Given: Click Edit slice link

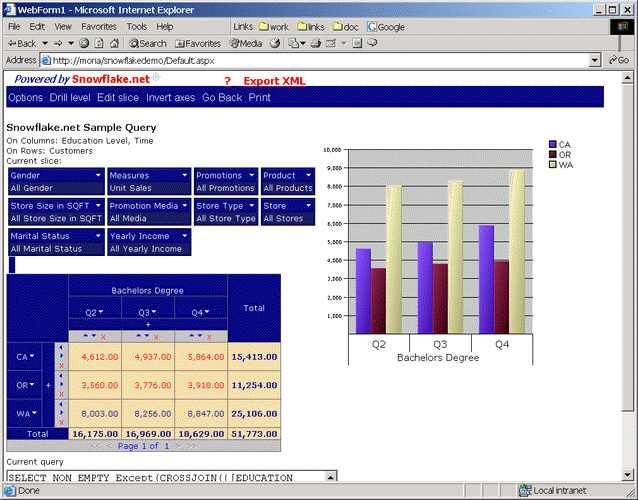Looking at the screenshot, I should (118, 98).
